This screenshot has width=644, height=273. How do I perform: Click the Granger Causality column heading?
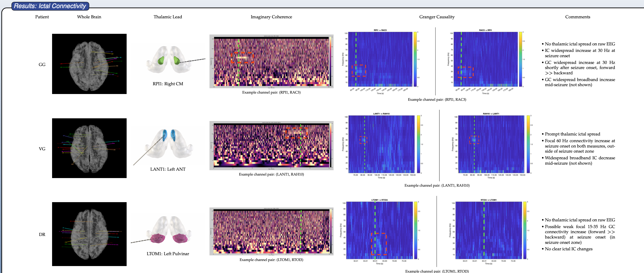click(437, 17)
